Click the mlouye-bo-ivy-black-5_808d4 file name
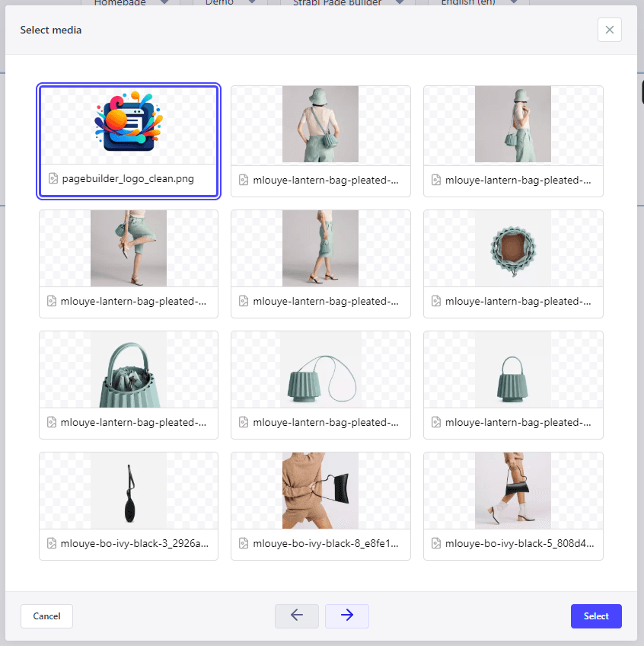Viewport: 644px width, 646px height. 520,544
